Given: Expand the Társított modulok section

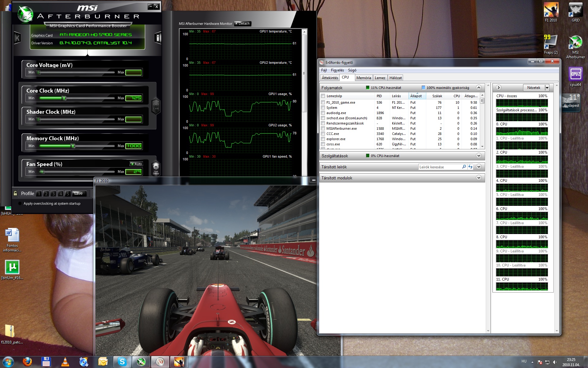Looking at the screenshot, I should (479, 178).
